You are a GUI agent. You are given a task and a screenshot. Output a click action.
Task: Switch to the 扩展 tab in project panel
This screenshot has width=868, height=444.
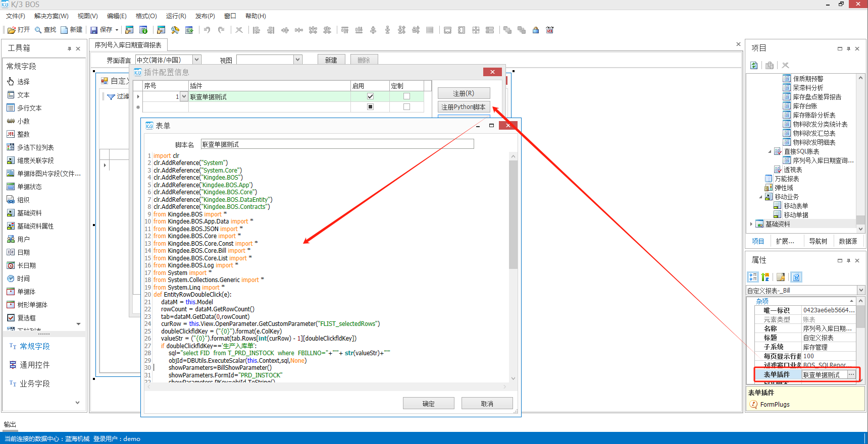[785, 241]
